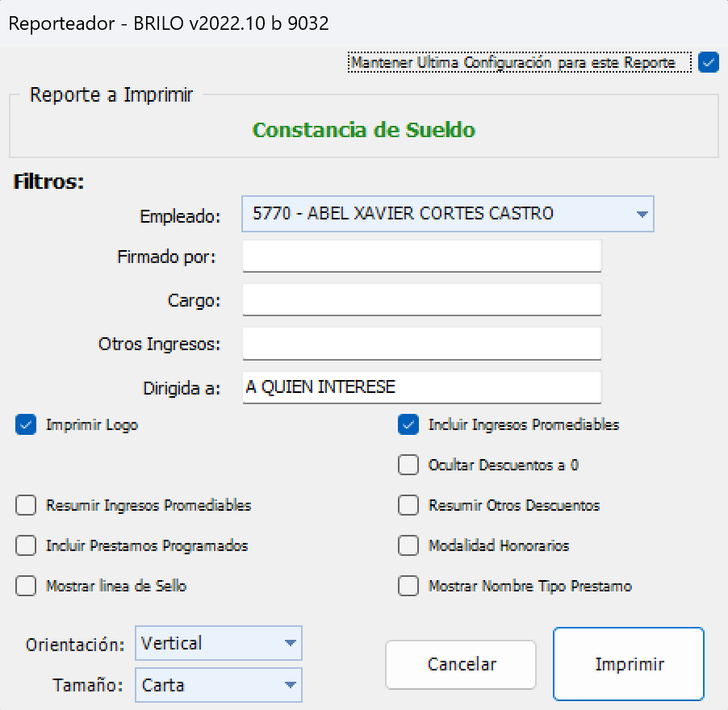Select a different employee from Empleado list

pos(444,214)
